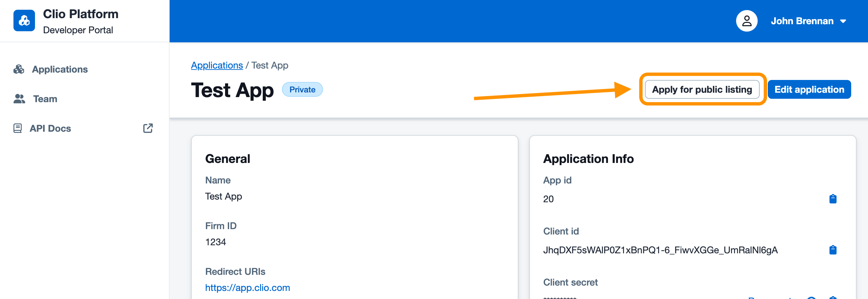The width and height of the screenshot is (868, 299).
Task: Click the Test App page heading
Action: [232, 90]
